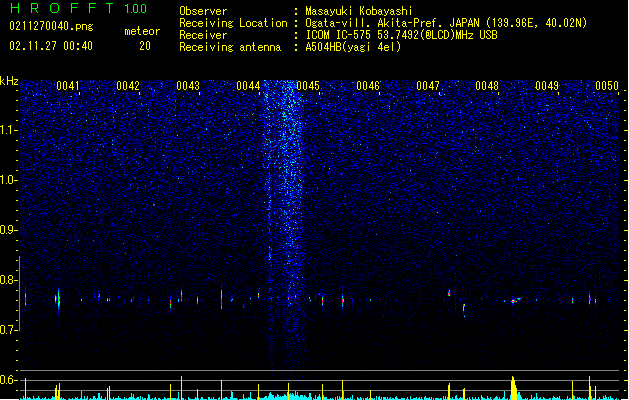This screenshot has height=400, width=629.
Task: Click the 0.6 kHz axis label
Action: 8,380
